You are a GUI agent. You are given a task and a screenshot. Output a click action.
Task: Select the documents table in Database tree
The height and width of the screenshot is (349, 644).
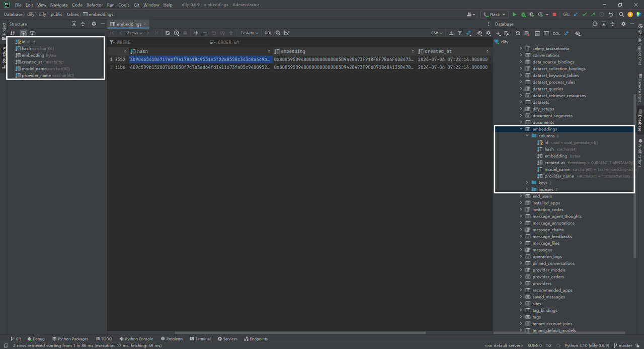coord(543,122)
